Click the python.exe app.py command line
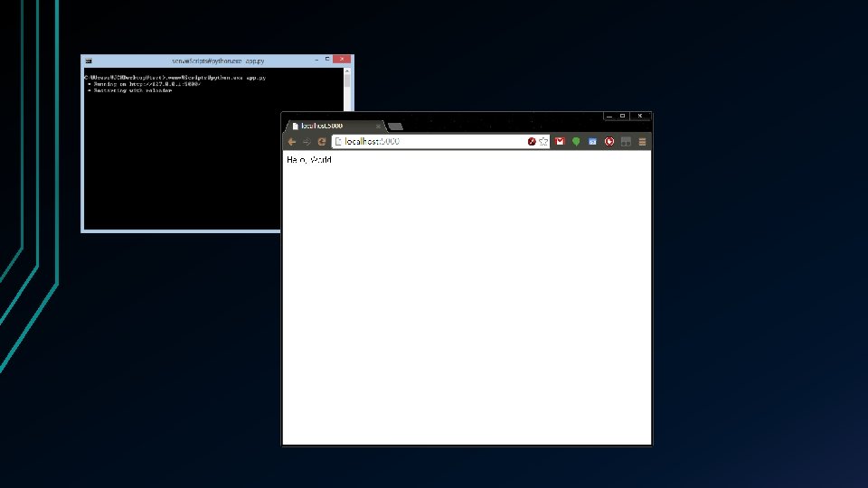This screenshot has width=868, height=488. (175, 78)
